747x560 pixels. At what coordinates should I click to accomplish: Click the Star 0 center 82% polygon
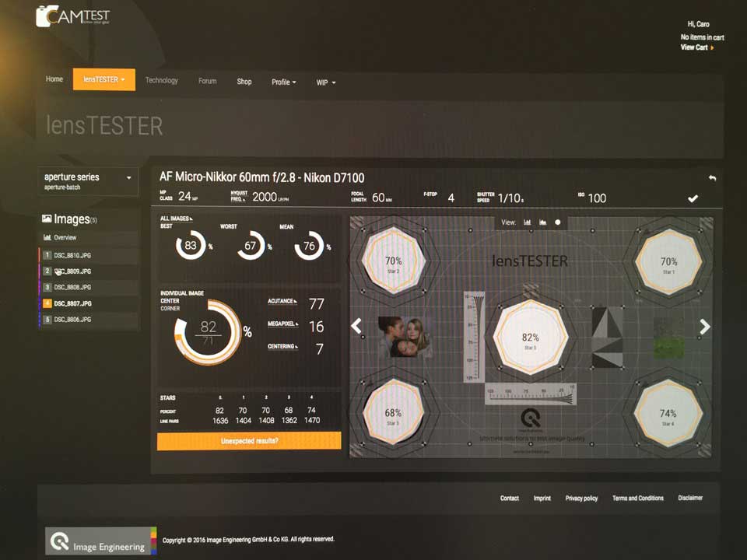[530, 337]
